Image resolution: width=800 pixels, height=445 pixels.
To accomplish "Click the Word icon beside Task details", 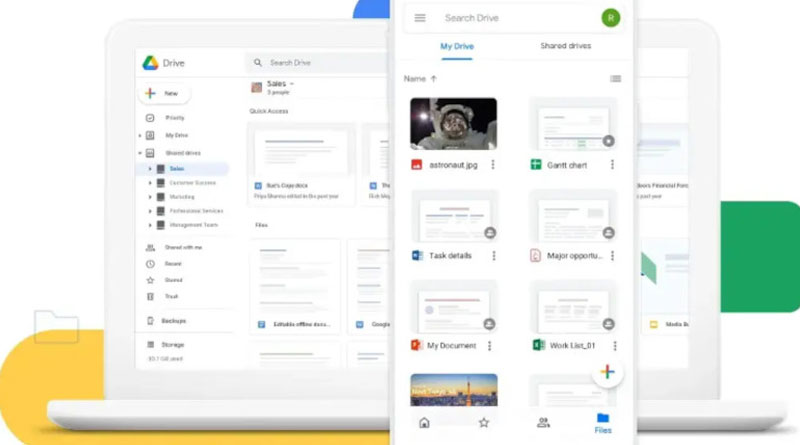I will click(x=417, y=255).
